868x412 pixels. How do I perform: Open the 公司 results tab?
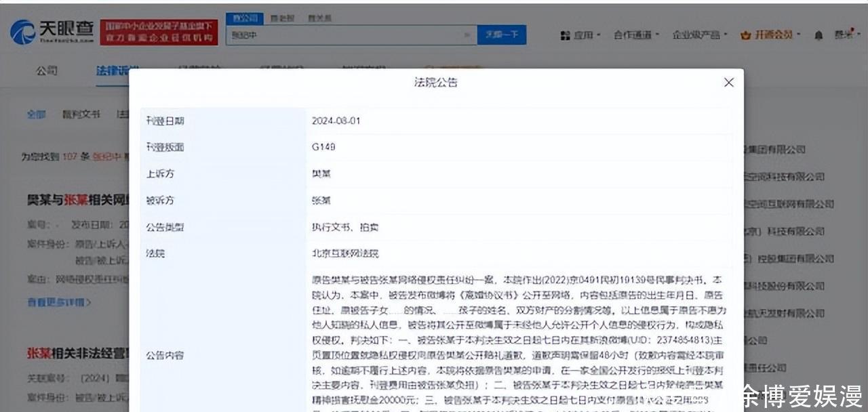tap(47, 70)
